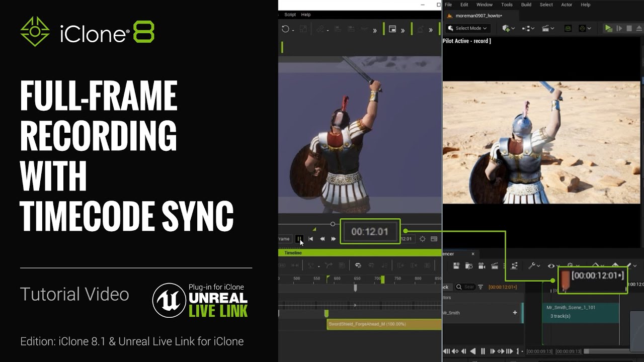Screen dimensions: 644x362
Task: Open the Sequencer eye view options dropdown
Action: click(555, 266)
